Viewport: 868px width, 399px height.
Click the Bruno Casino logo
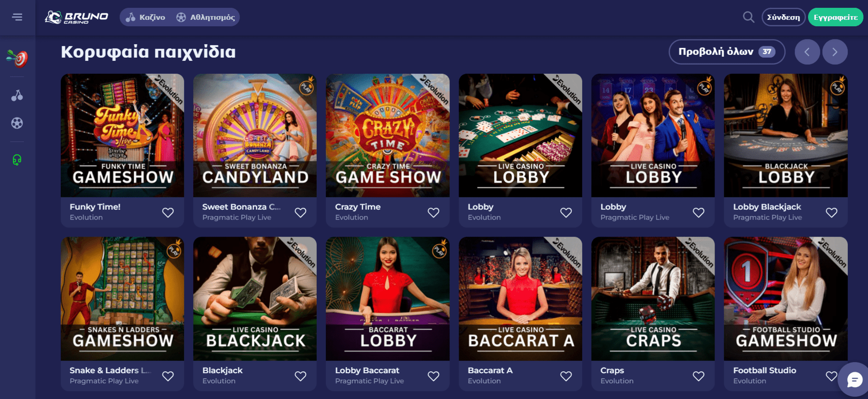pyautogui.click(x=77, y=17)
